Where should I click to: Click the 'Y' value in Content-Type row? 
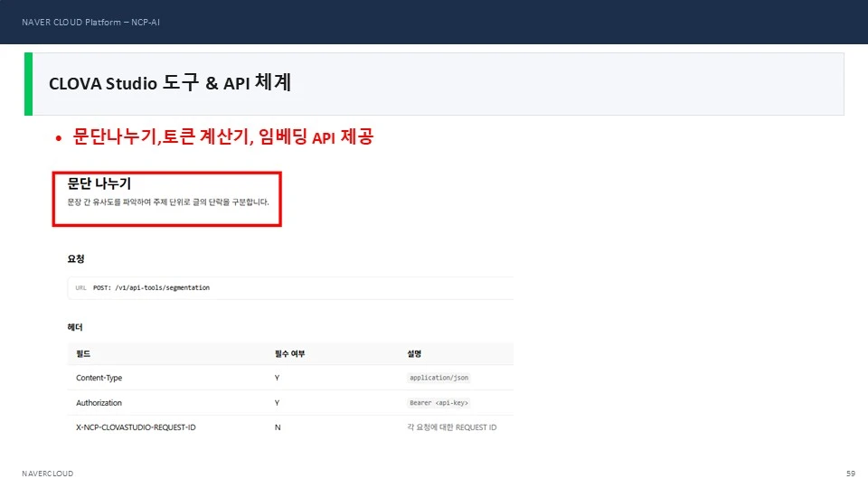click(x=277, y=378)
